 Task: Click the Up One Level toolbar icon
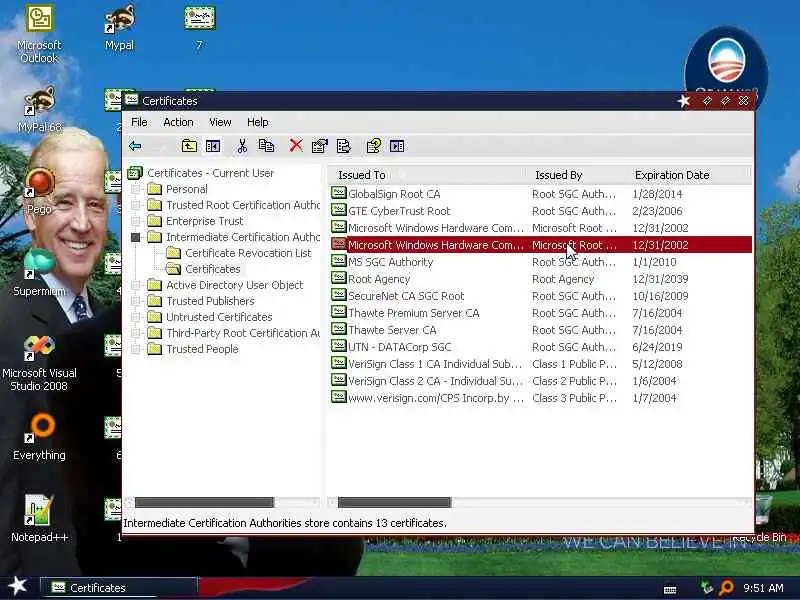click(x=189, y=146)
